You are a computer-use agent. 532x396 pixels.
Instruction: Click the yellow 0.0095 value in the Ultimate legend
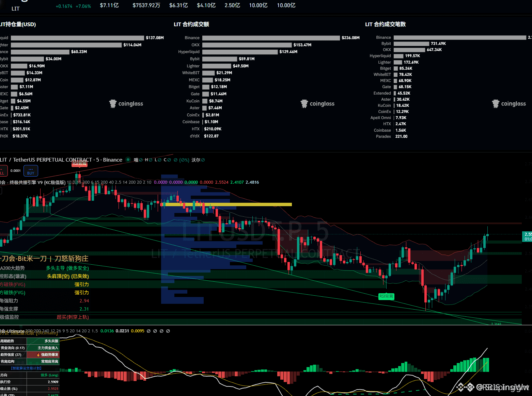tap(138, 331)
